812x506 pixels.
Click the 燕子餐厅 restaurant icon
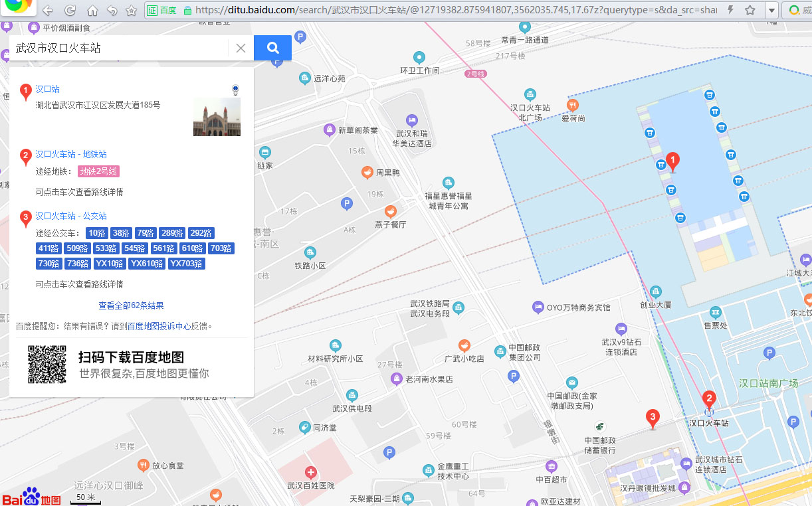(x=391, y=212)
